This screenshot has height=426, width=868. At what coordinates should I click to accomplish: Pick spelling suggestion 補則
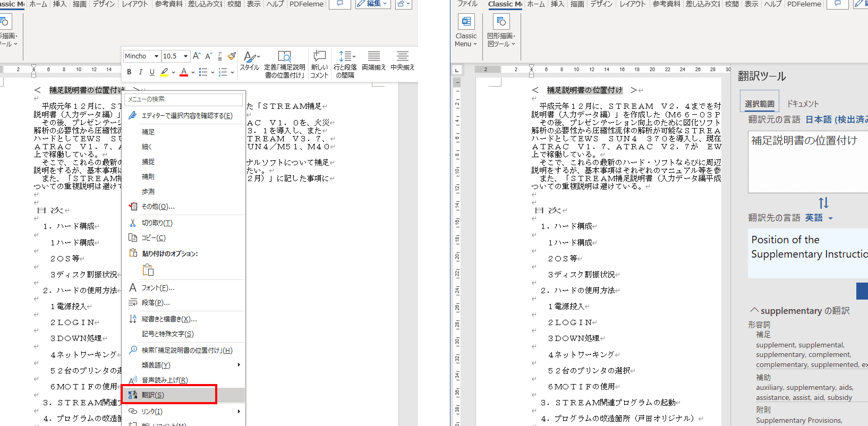(x=148, y=176)
